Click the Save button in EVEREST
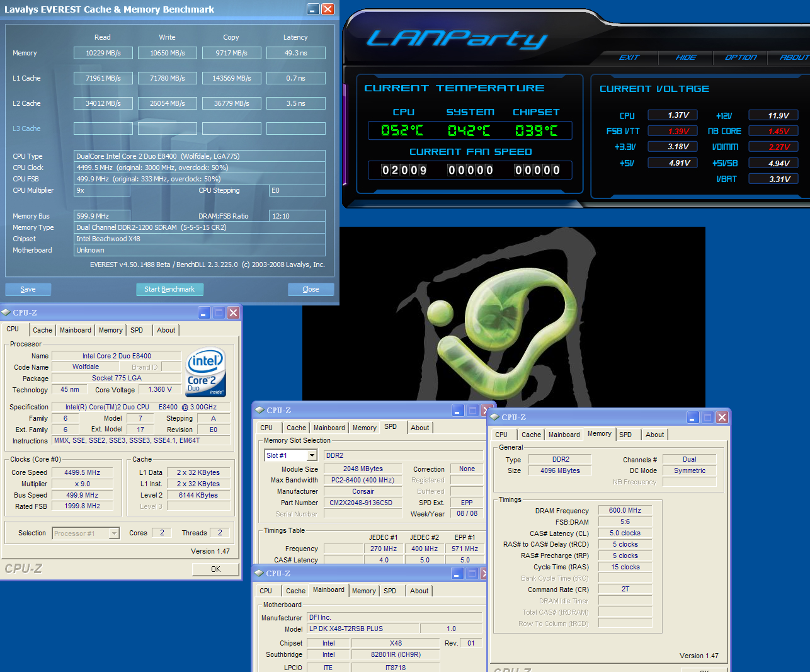This screenshot has width=810, height=672. point(28,289)
